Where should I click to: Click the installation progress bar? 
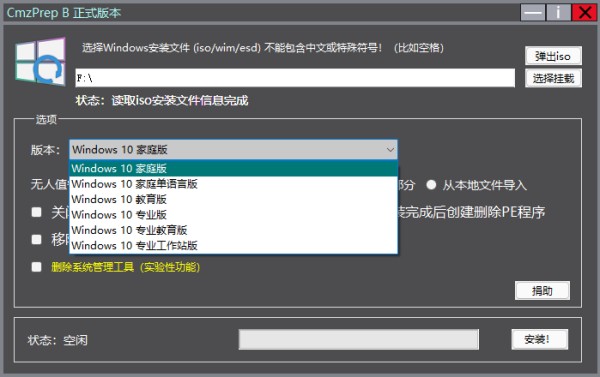359,339
